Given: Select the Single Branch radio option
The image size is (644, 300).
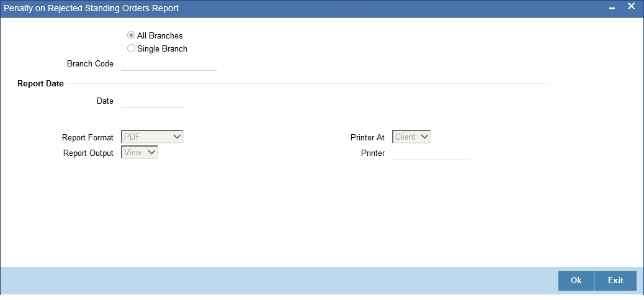Looking at the screenshot, I should click(x=131, y=48).
